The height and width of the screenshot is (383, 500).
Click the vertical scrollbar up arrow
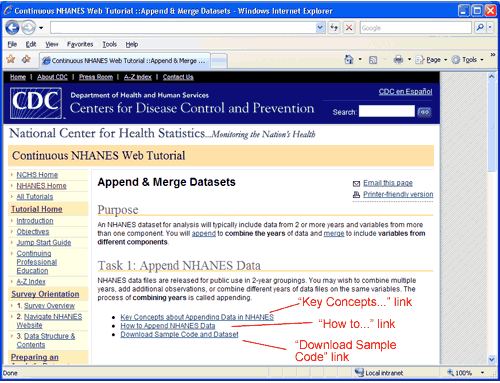(x=492, y=76)
